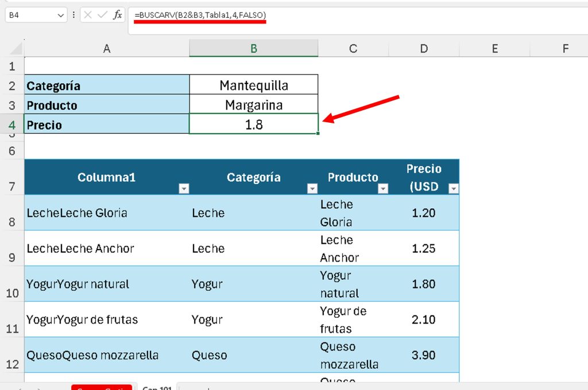Open the Precio (USD filter dropdown

click(x=454, y=189)
